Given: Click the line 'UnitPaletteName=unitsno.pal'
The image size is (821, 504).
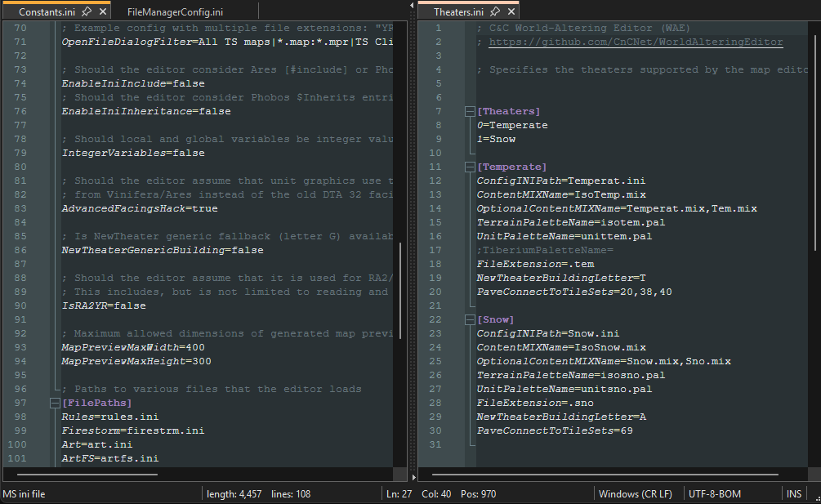Looking at the screenshot, I should click(564, 389).
